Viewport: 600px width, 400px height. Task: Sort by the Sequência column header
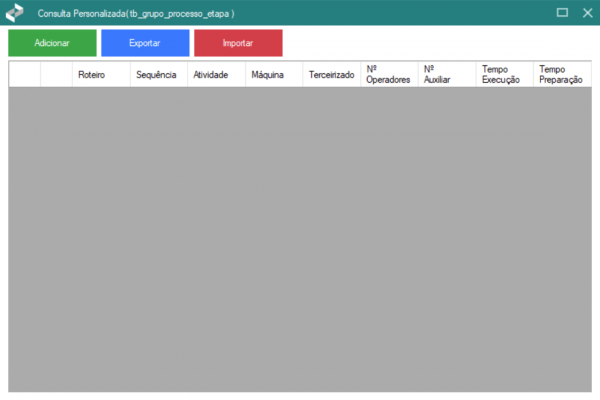159,74
